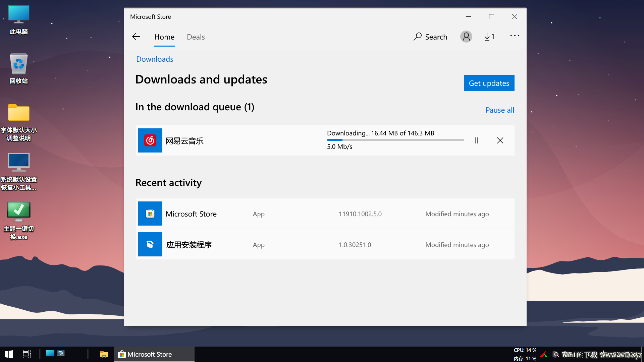Click the blue desktop toolbar icon in taskbar

(x=50, y=353)
